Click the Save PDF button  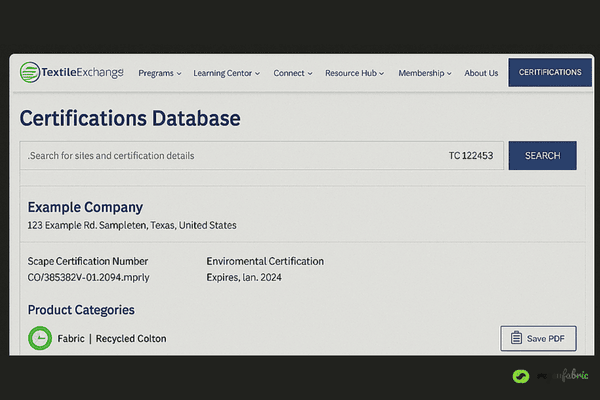[x=538, y=338]
